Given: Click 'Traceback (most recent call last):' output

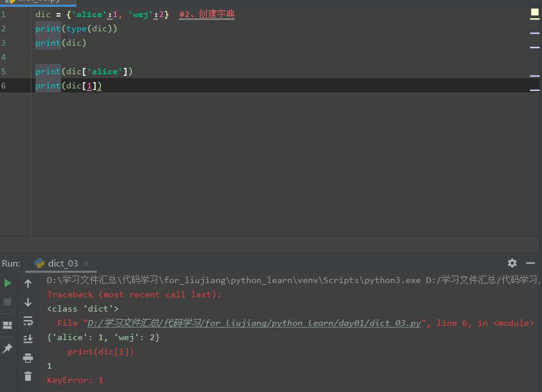Looking at the screenshot, I should click(134, 294).
